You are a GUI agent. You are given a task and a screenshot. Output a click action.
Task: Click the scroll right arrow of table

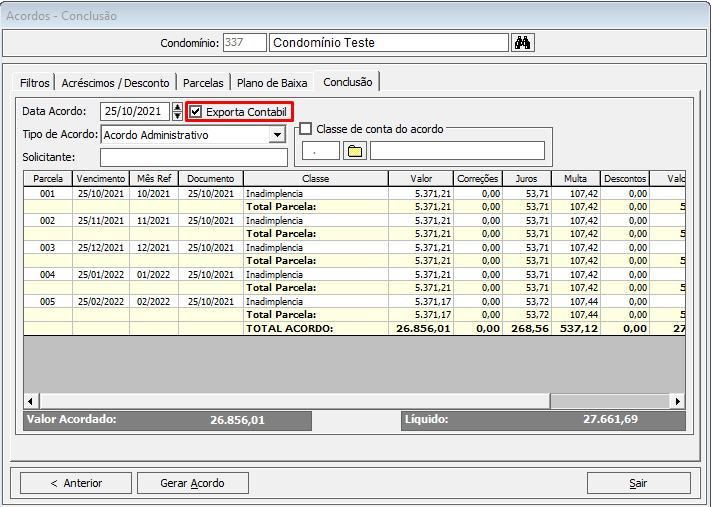[x=678, y=401]
